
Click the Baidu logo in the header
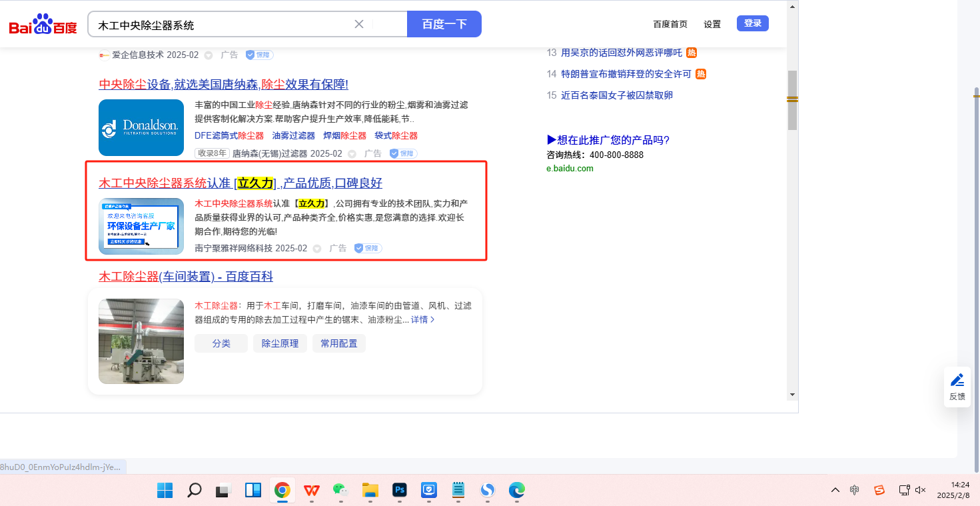(x=43, y=25)
